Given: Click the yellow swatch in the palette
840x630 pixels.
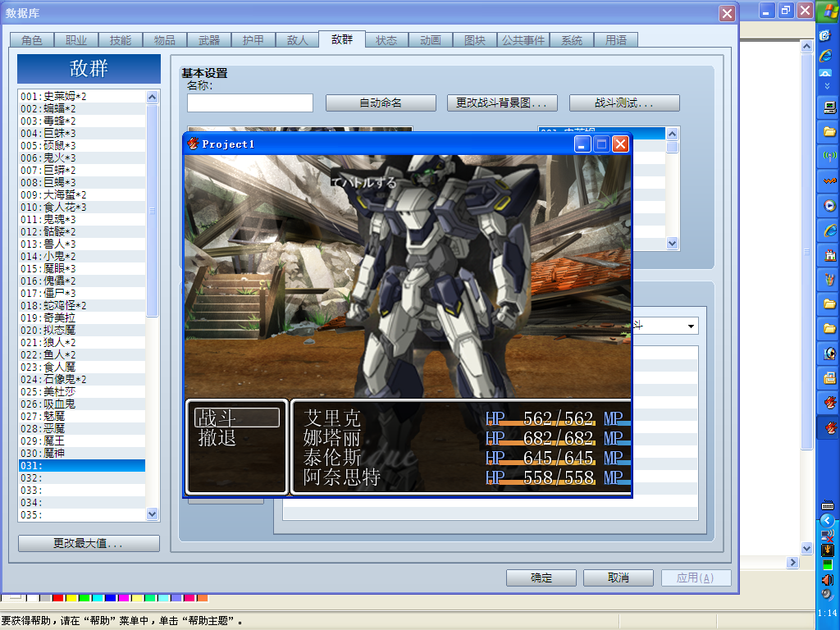Looking at the screenshot, I should 71,598.
